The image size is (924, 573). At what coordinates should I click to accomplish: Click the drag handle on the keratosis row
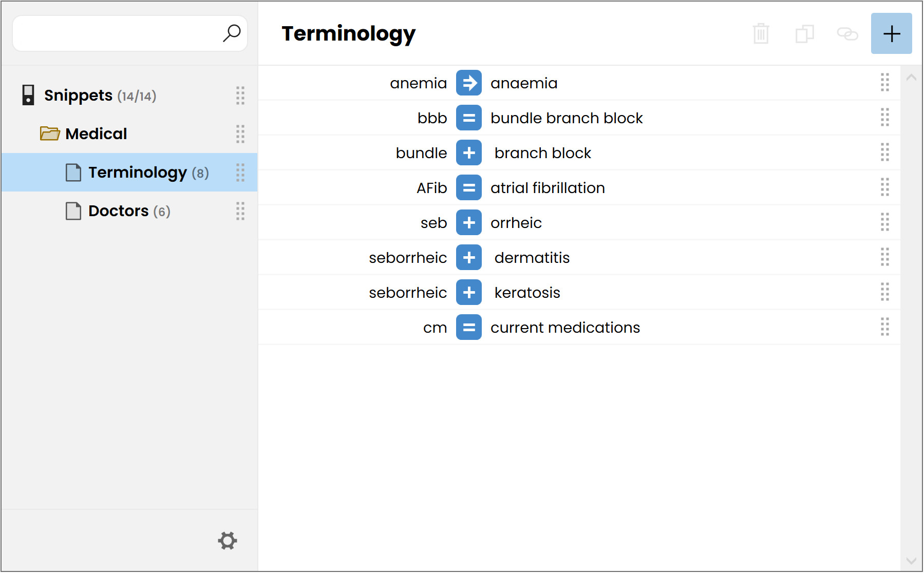coord(884,293)
